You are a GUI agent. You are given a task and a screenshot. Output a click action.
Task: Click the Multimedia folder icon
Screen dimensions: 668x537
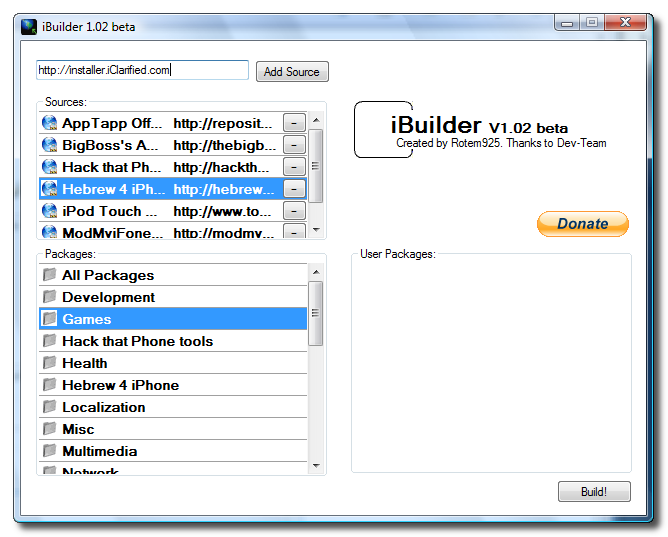click(49, 451)
